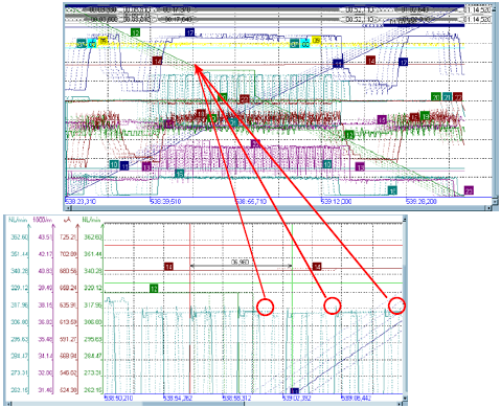Click upper chart vertical scrollbar down arrow
This screenshot has height=407, width=500.
(495, 201)
